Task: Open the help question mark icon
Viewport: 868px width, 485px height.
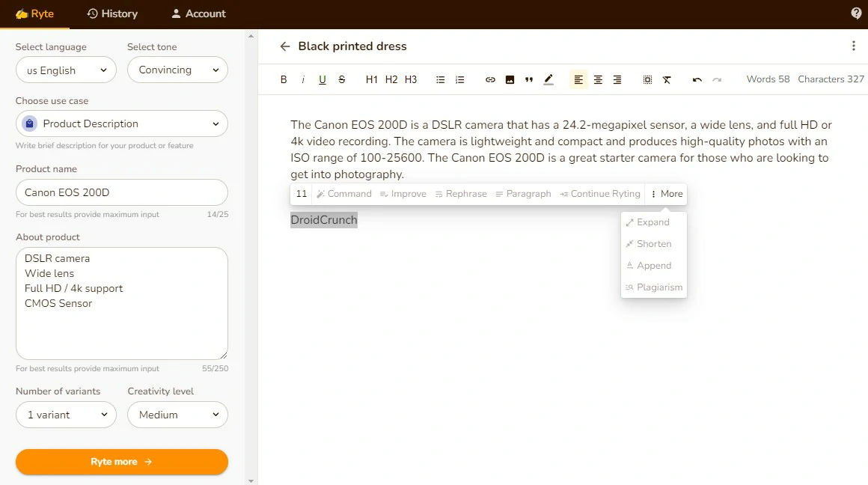Action: 856,13
